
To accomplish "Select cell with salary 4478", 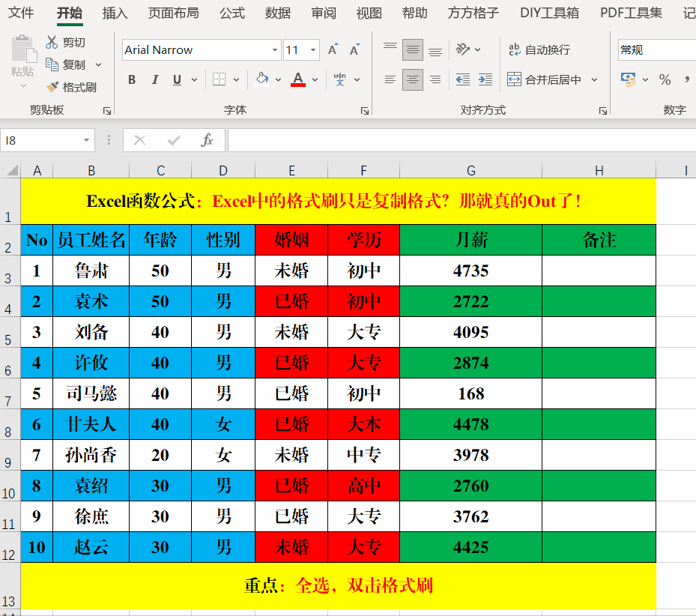I will pos(471,424).
